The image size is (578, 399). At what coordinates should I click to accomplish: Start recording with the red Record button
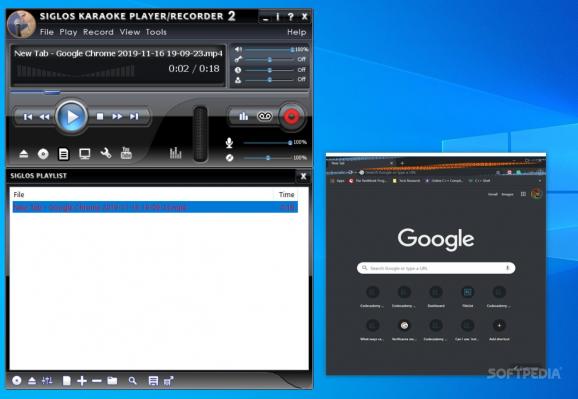click(x=291, y=117)
